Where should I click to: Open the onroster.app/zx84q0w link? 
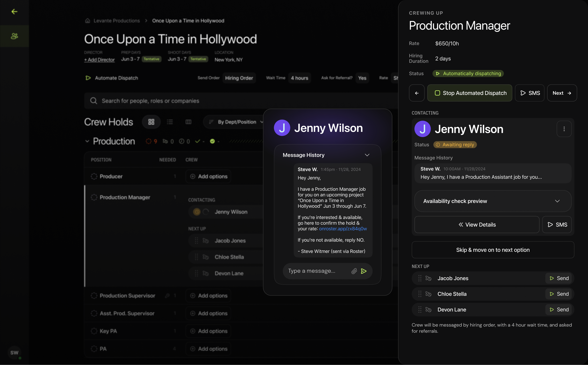[x=343, y=229]
